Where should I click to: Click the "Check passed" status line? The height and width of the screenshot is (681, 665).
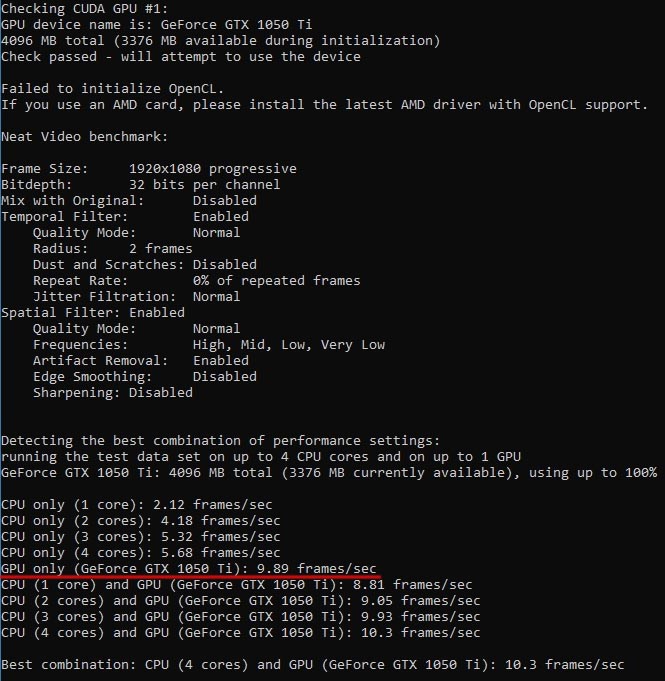coord(180,57)
